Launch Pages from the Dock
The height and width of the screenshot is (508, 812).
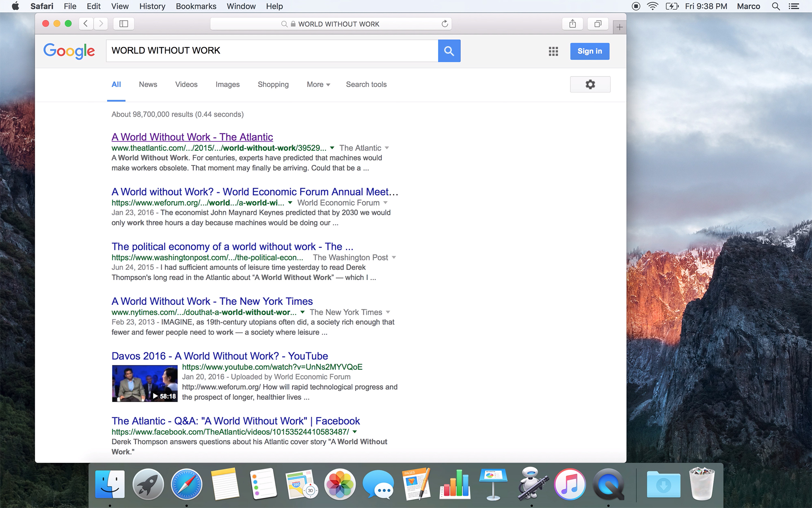click(x=416, y=484)
